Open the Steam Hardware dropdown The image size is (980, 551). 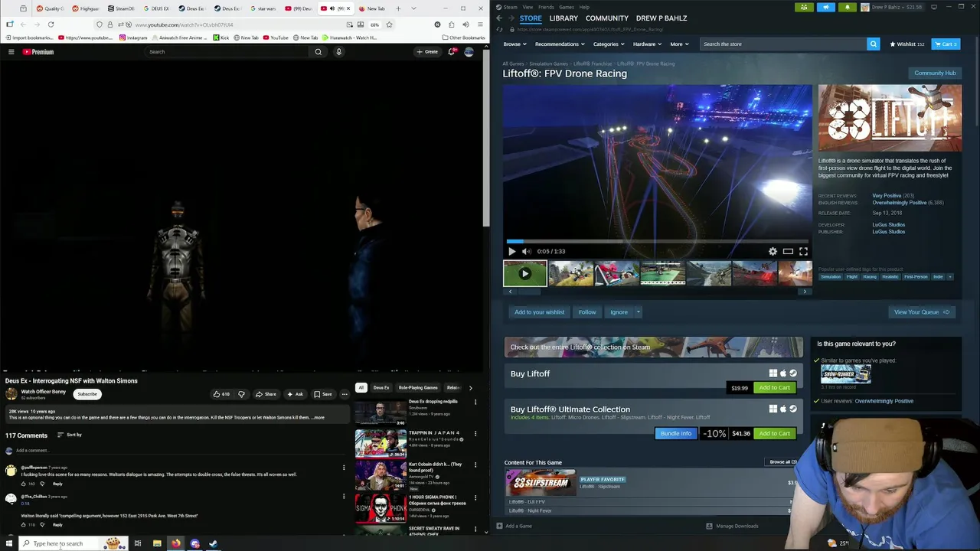pos(647,44)
